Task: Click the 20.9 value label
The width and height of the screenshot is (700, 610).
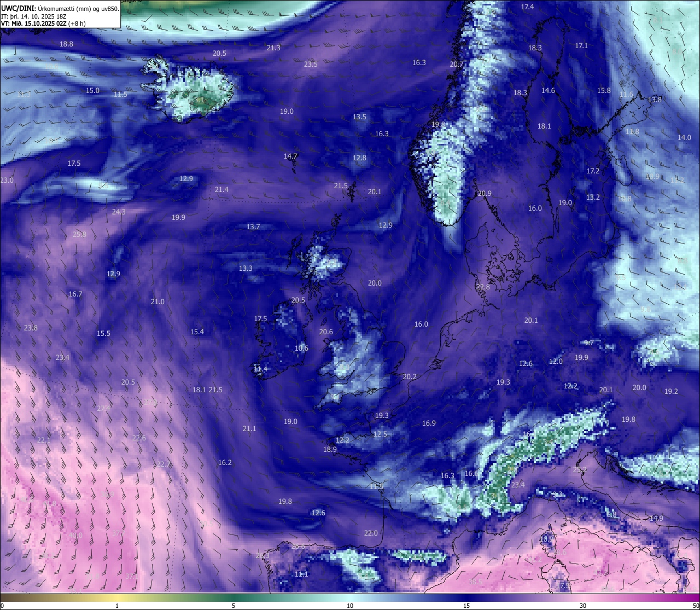Action: (485, 193)
